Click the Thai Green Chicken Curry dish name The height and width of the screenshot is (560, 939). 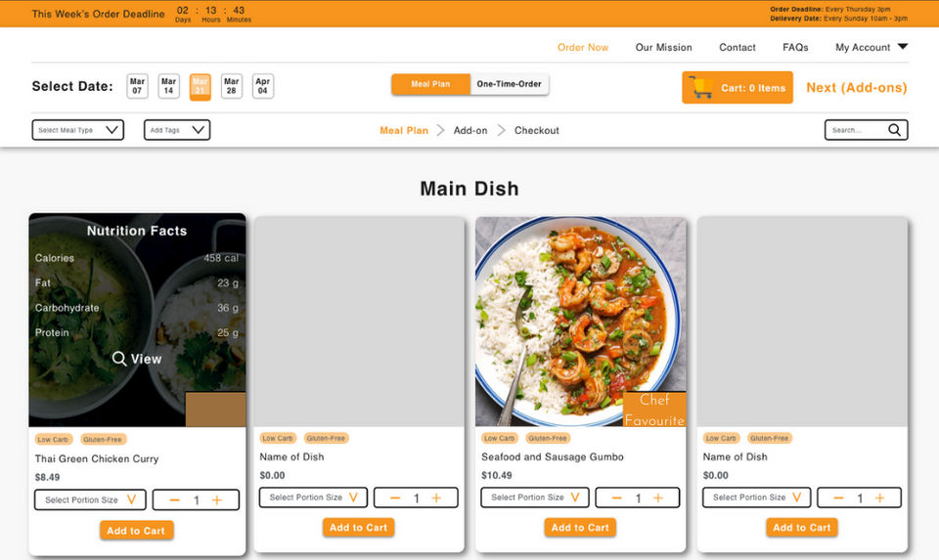(97, 459)
